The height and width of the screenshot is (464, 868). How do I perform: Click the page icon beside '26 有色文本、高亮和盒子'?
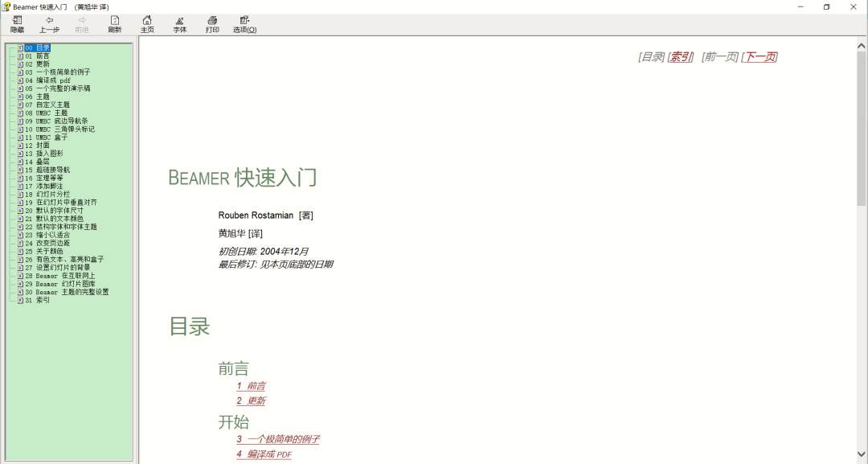pos(18,259)
